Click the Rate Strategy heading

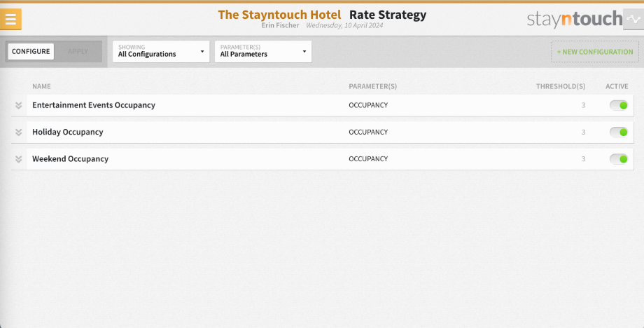(x=388, y=15)
